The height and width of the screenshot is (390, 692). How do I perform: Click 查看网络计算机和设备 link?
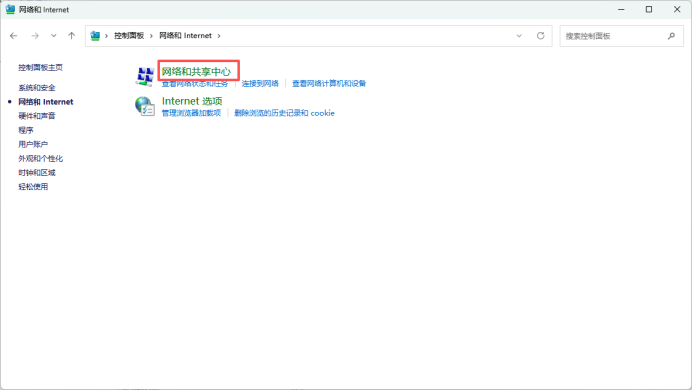pyautogui.click(x=329, y=83)
